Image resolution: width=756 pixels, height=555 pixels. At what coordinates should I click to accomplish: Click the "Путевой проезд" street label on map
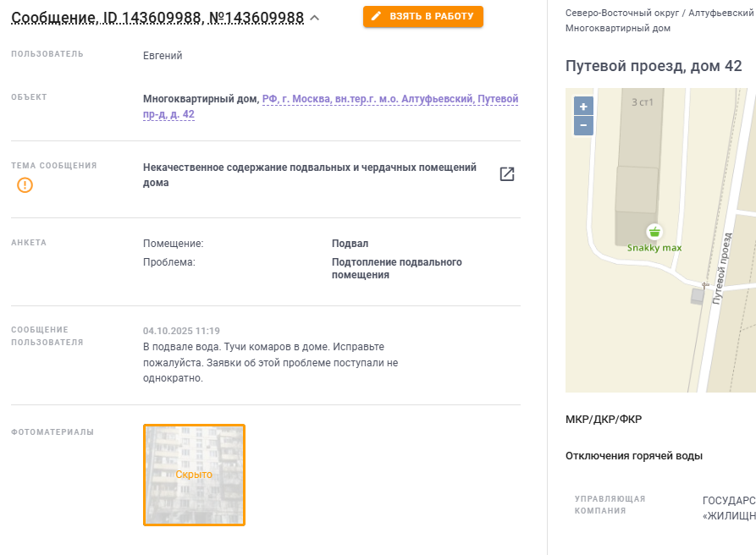(x=722, y=268)
